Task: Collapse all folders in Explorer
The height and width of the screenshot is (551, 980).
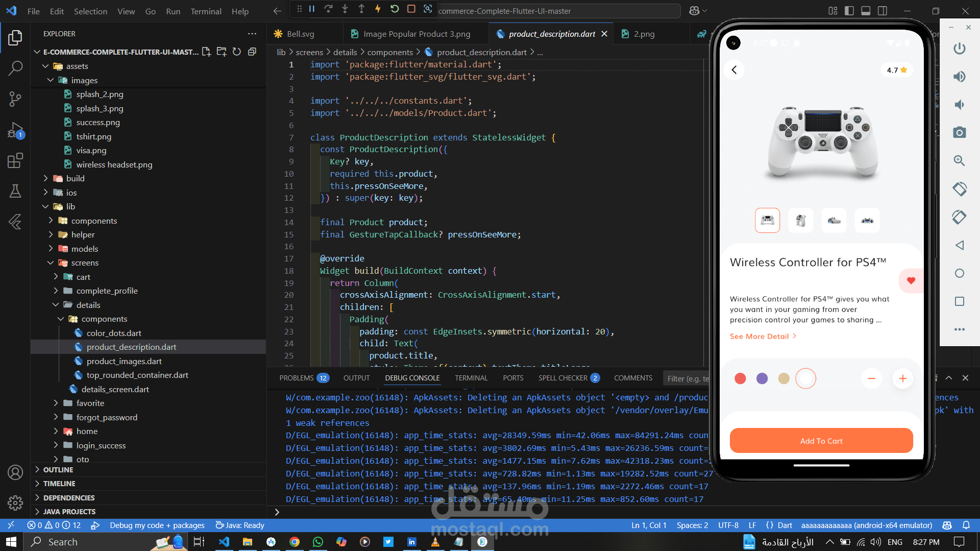Action: pos(252,52)
